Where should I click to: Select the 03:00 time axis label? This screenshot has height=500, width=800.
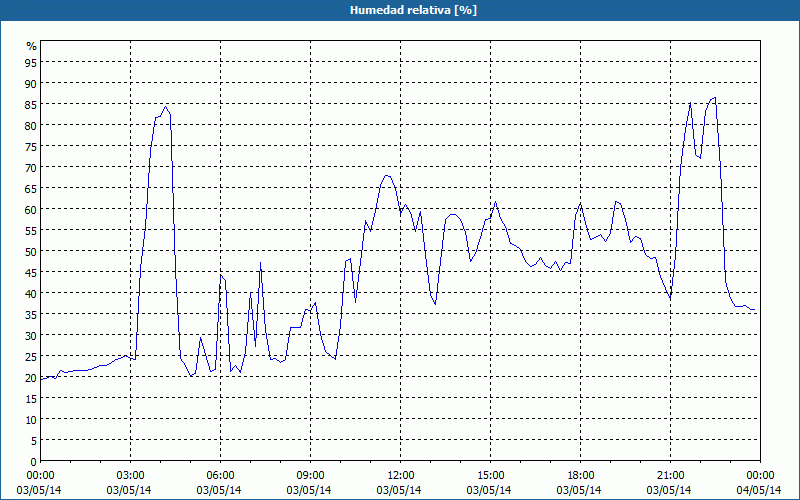tap(131, 476)
